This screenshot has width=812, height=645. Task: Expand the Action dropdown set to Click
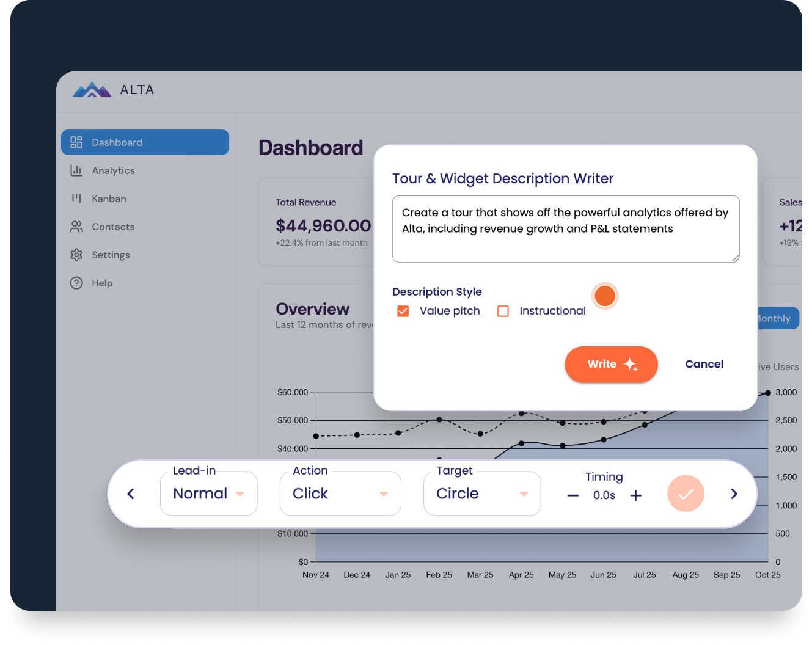[x=340, y=494]
